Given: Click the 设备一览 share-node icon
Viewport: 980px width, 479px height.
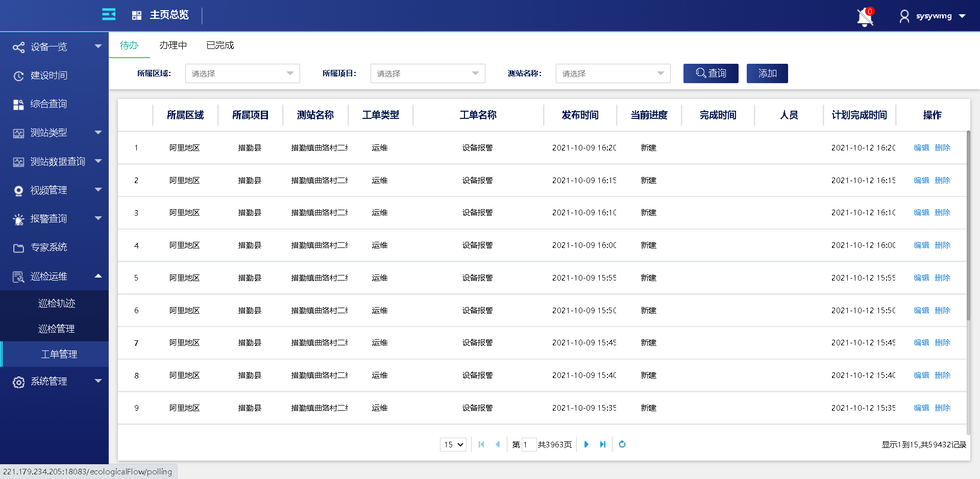Looking at the screenshot, I should [x=18, y=47].
